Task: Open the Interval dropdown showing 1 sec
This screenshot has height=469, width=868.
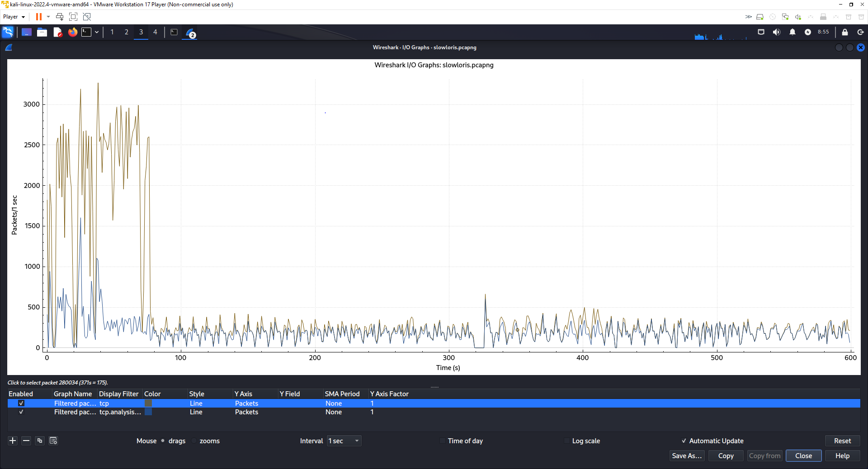Action: coord(344,441)
